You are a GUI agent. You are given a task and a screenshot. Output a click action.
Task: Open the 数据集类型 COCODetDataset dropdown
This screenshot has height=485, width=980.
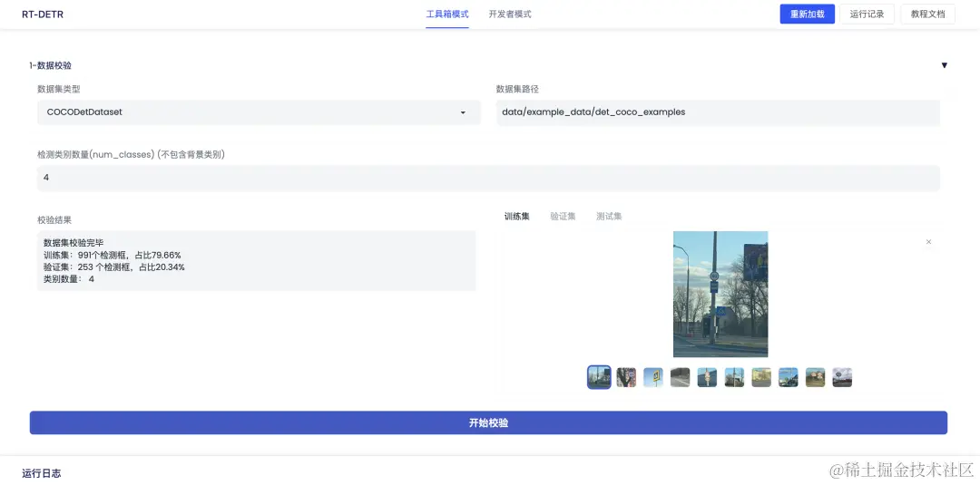click(259, 112)
